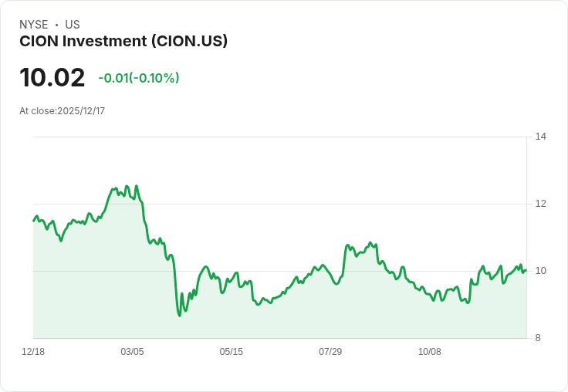Click the rightmost end of the price line
This screenshot has height=392, width=568.
pos(526,270)
